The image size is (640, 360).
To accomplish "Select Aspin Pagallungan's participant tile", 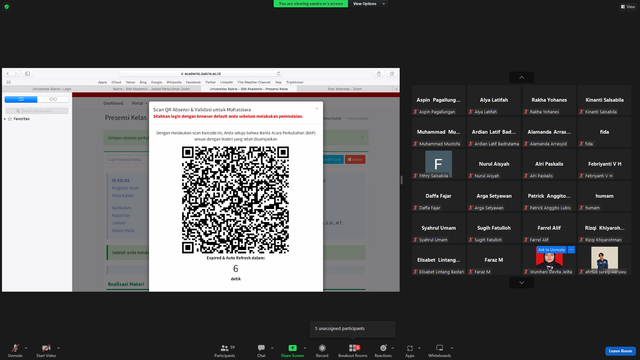I will point(438,100).
